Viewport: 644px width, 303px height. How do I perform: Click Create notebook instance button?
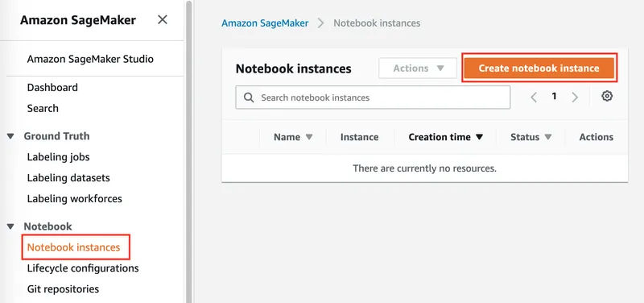pyautogui.click(x=539, y=68)
